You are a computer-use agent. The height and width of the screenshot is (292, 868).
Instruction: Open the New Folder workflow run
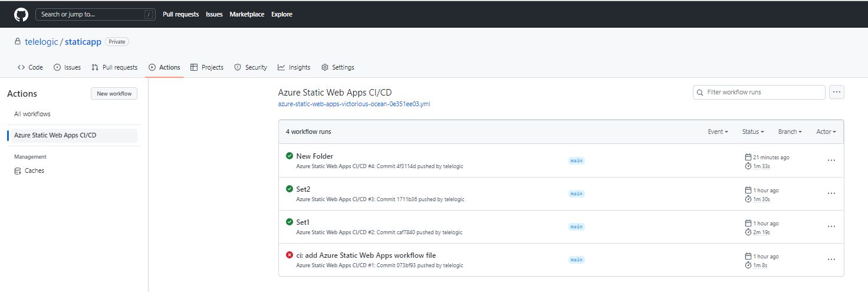coord(314,156)
